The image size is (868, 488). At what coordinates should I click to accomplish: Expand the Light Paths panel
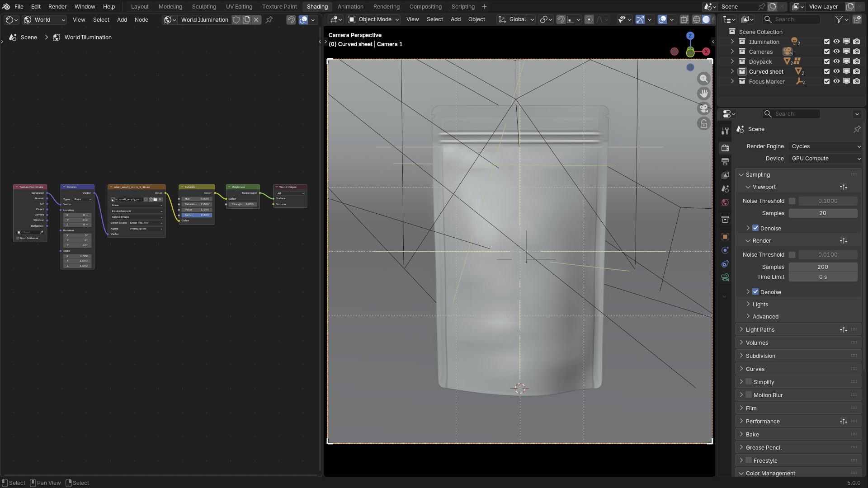pyautogui.click(x=760, y=330)
